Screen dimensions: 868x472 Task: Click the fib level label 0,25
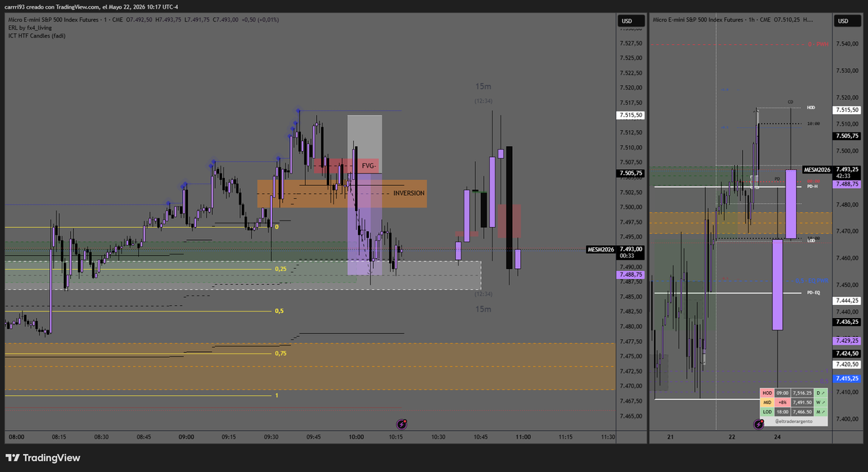click(x=281, y=269)
